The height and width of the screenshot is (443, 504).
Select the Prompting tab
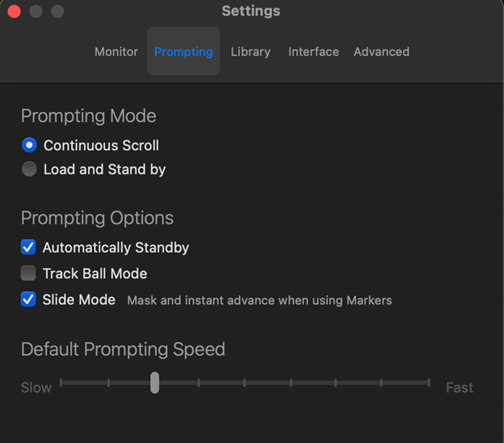coord(183,52)
